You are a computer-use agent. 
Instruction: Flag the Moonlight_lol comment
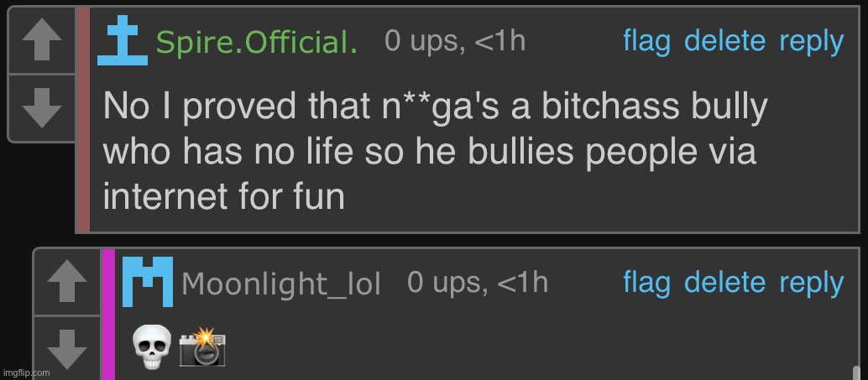coord(646,283)
